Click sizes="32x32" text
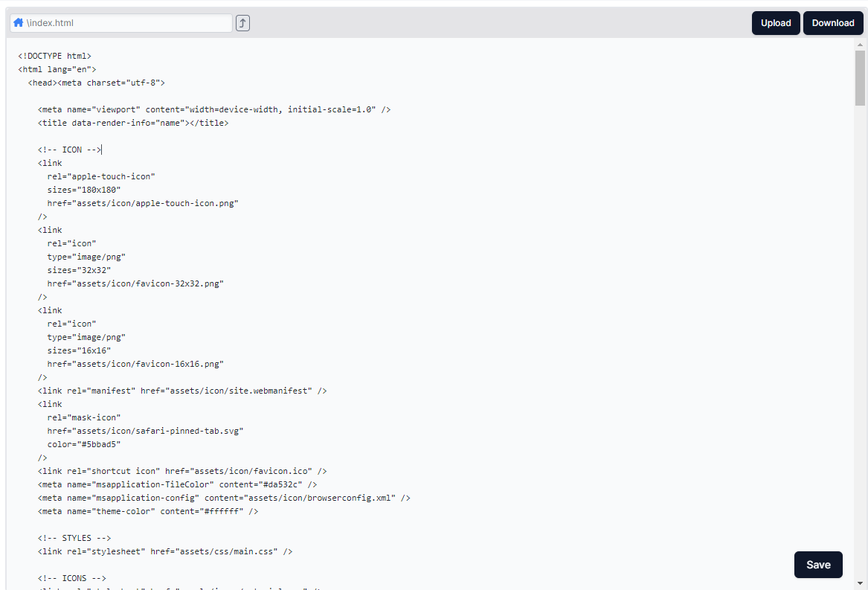This screenshot has height=590, width=868. tap(79, 270)
